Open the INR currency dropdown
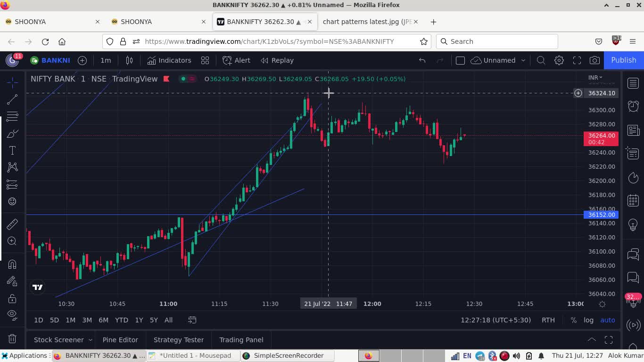Screen dimensions: 644x362 point(595,77)
